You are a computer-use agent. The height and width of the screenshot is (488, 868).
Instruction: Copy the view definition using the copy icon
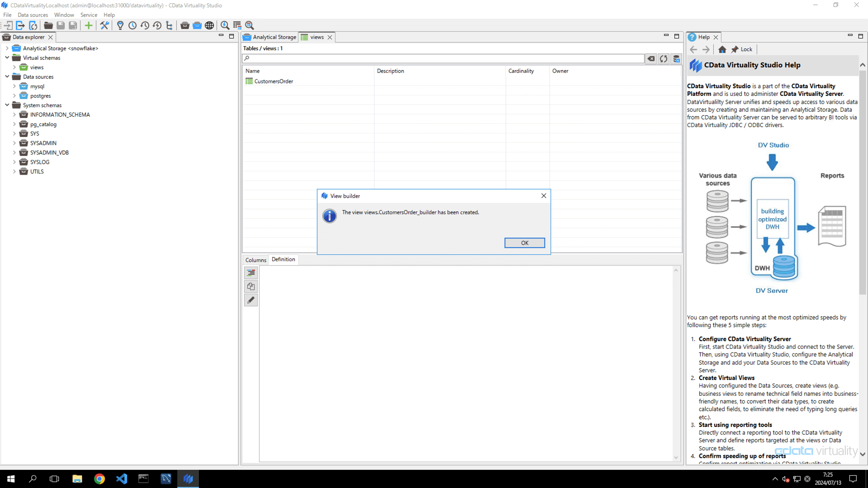(x=251, y=286)
